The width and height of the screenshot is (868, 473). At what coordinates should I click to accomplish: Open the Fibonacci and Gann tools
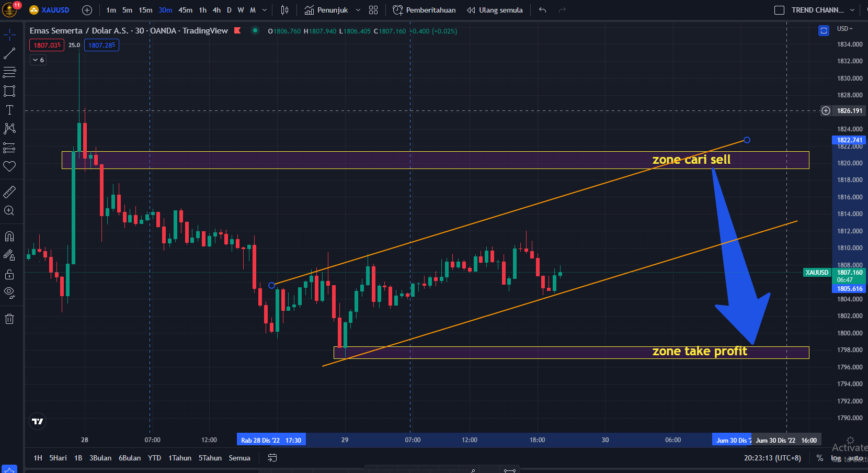coord(9,72)
